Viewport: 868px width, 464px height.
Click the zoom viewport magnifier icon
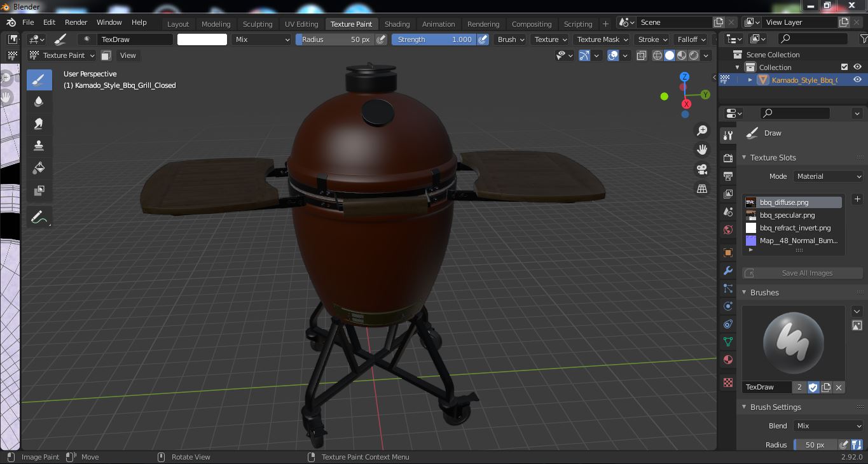pyautogui.click(x=702, y=130)
